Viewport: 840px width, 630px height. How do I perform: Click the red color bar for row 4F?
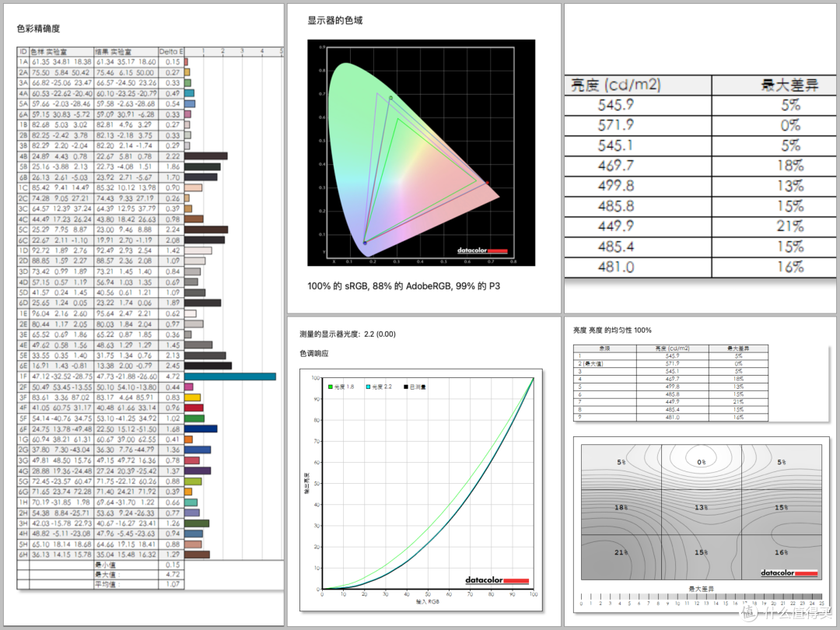click(x=194, y=408)
